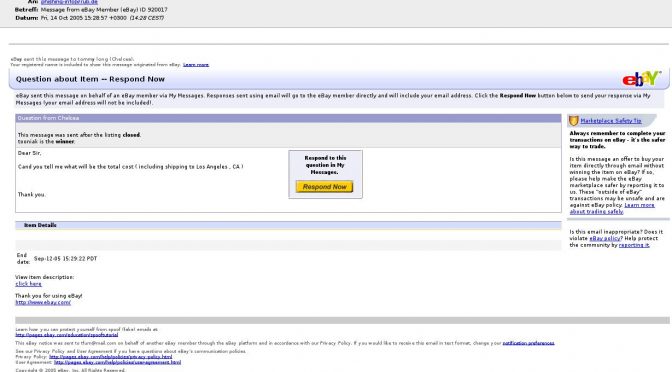
Task: Open the user agreement URL link
Action: (x=117, y=362)
